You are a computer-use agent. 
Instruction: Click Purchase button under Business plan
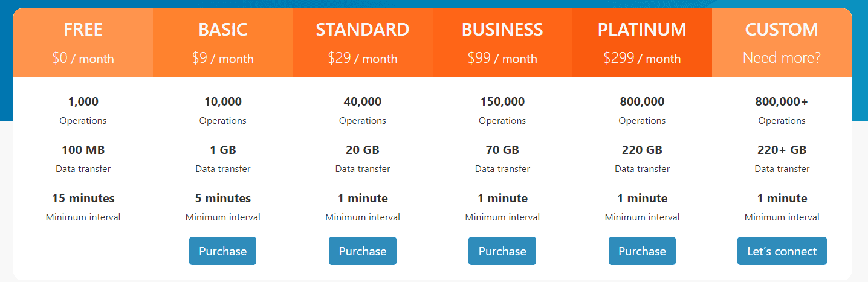[502, 251]
